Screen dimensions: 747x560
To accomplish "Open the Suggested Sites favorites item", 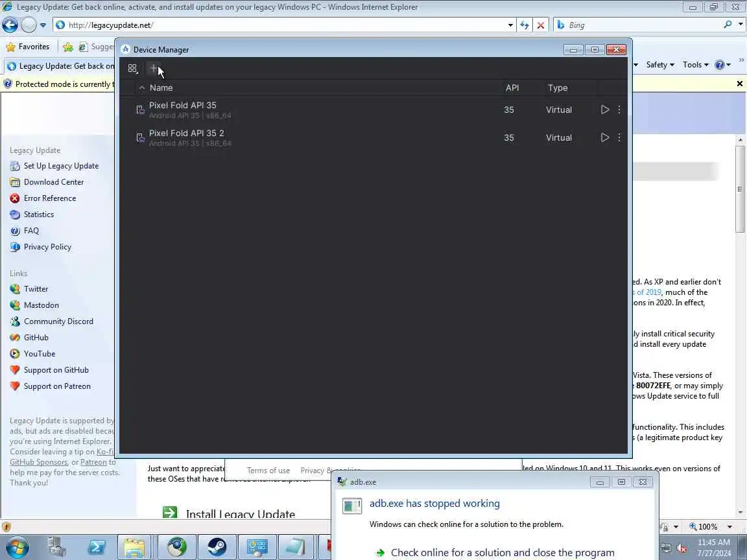I will [97, 47].
